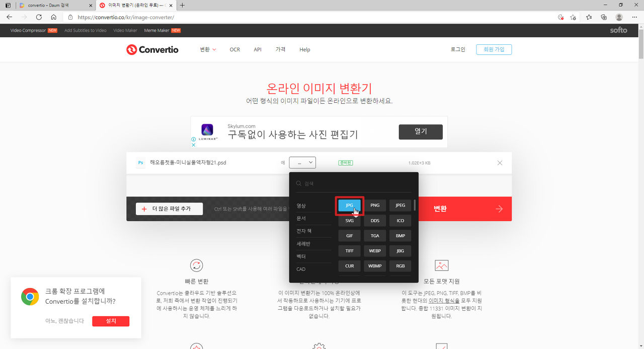Install extension with 설치 button

coord(111,321)
